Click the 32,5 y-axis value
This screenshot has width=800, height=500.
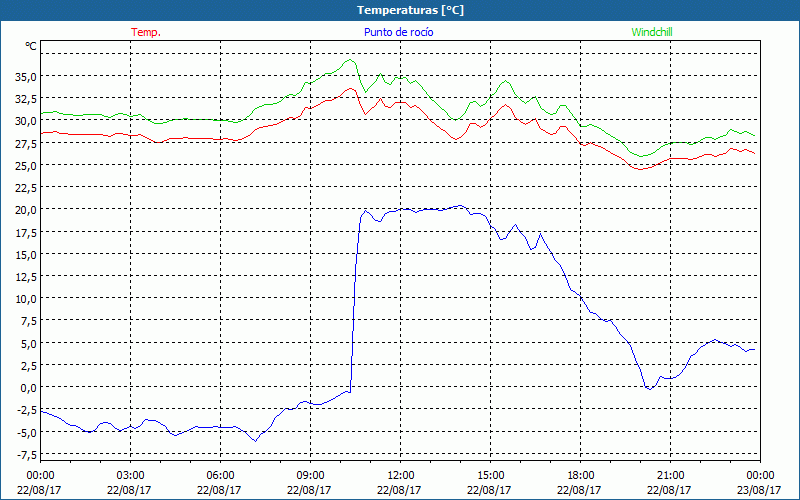click(27, 98)
